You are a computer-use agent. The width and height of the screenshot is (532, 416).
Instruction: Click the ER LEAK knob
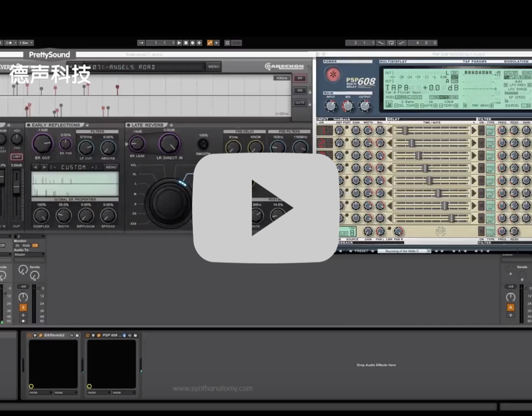click(137, 144)
